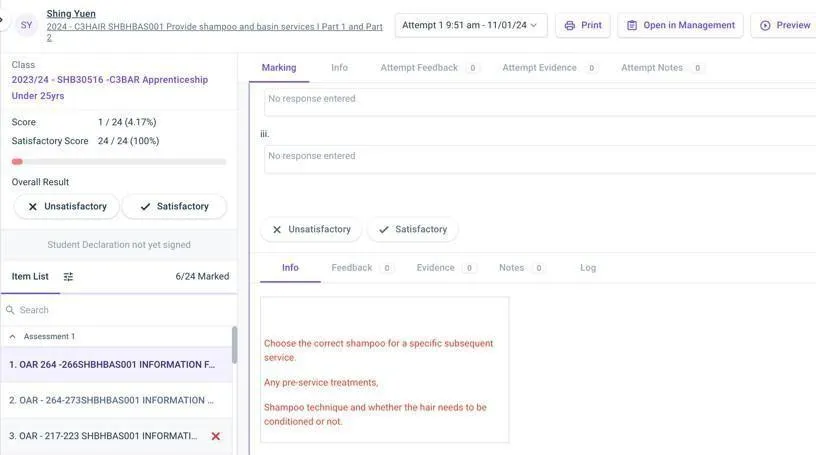The image size is (816, 455).
Task: Open the Attempt 1 date dropdown
Action: [470, 25]
